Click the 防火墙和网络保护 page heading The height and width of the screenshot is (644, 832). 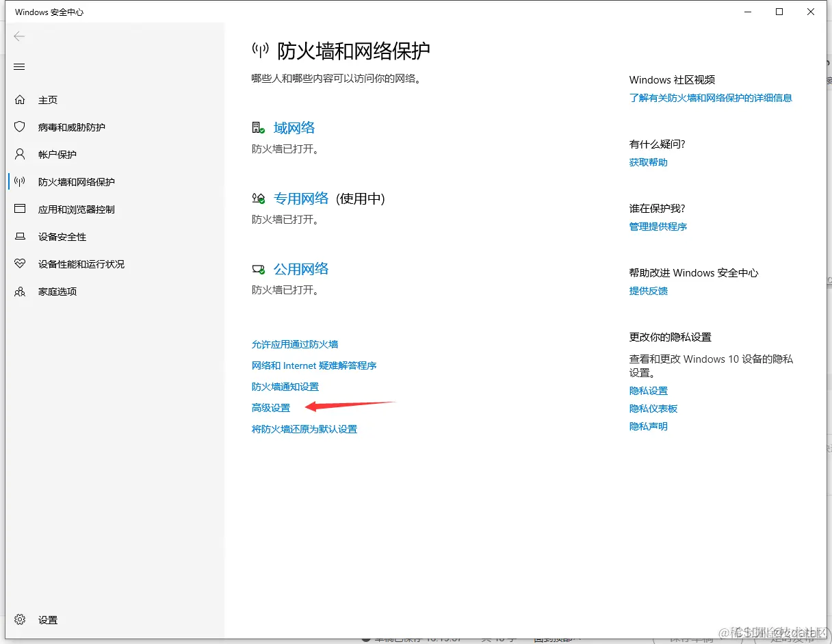coord(354,51)
